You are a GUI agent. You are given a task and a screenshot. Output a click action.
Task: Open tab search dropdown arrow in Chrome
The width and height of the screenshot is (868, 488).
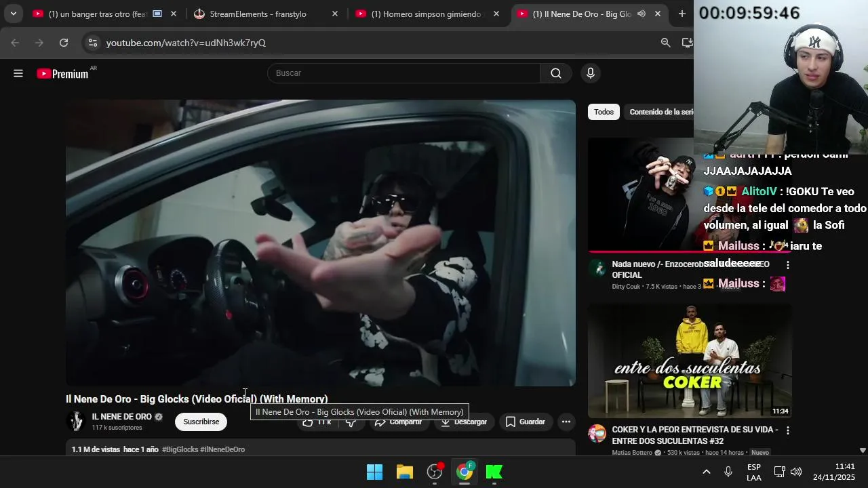13,14
